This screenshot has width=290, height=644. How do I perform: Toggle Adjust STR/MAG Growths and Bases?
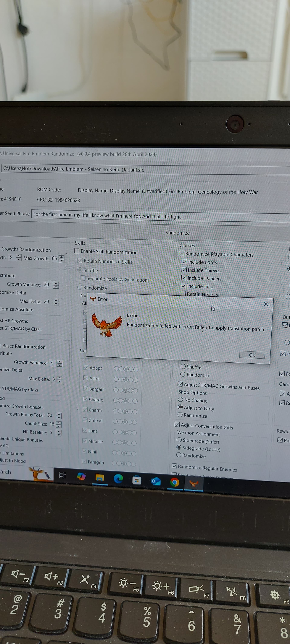pos(180,384)
